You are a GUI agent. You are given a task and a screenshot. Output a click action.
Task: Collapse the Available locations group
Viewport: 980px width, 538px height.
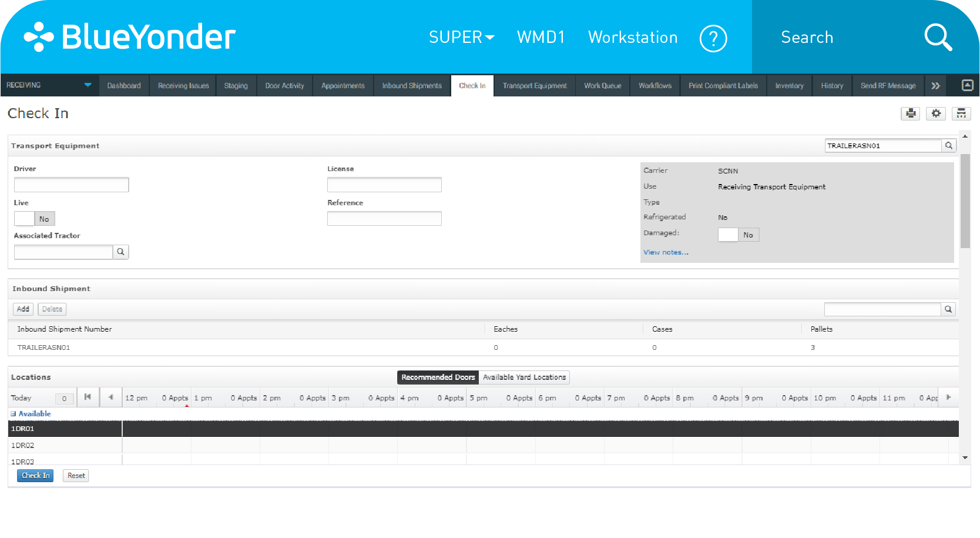coord(14,414)
